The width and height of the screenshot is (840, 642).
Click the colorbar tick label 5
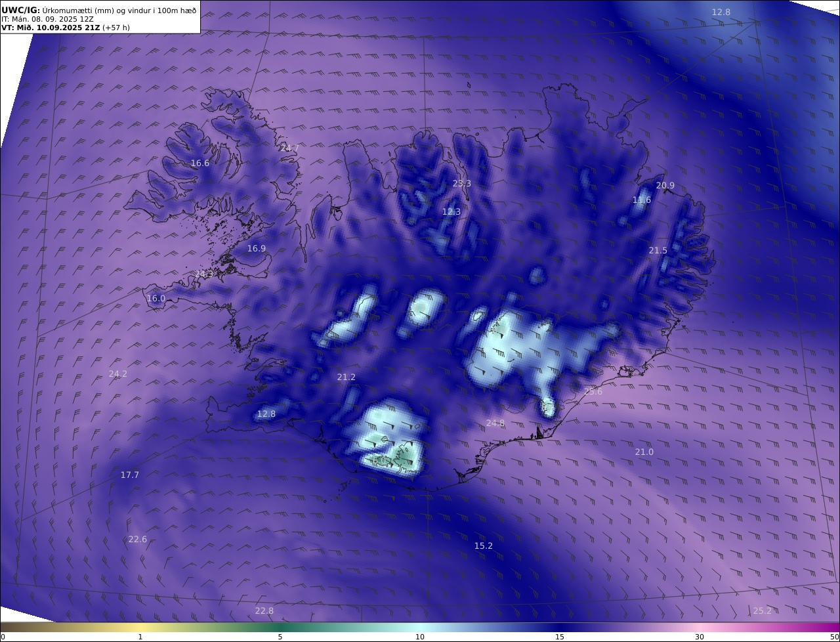coord(280,637)
